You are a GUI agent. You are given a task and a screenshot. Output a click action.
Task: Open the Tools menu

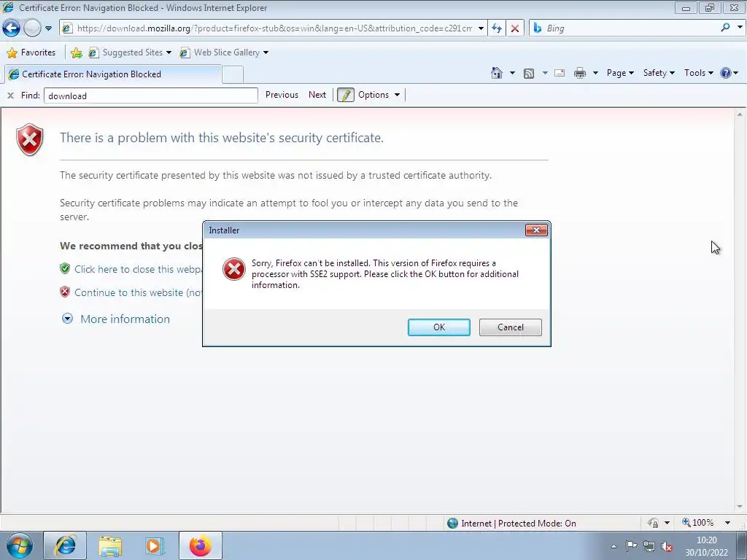click(698, 73)
